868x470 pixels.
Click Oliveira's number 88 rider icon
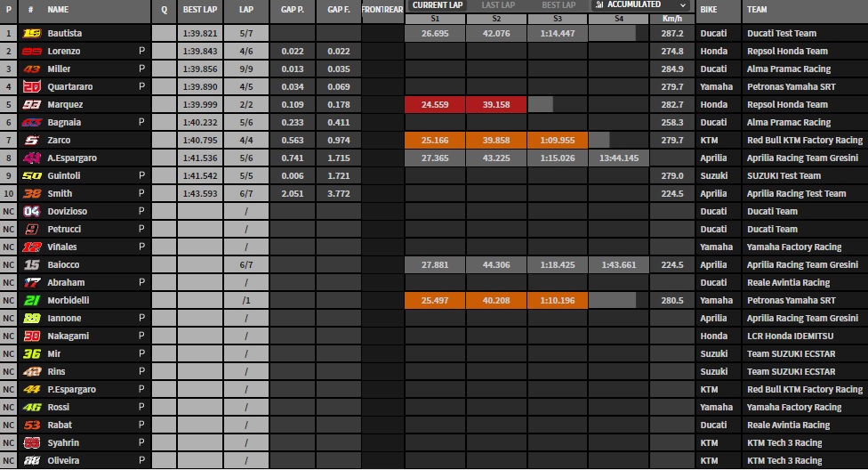31,460
